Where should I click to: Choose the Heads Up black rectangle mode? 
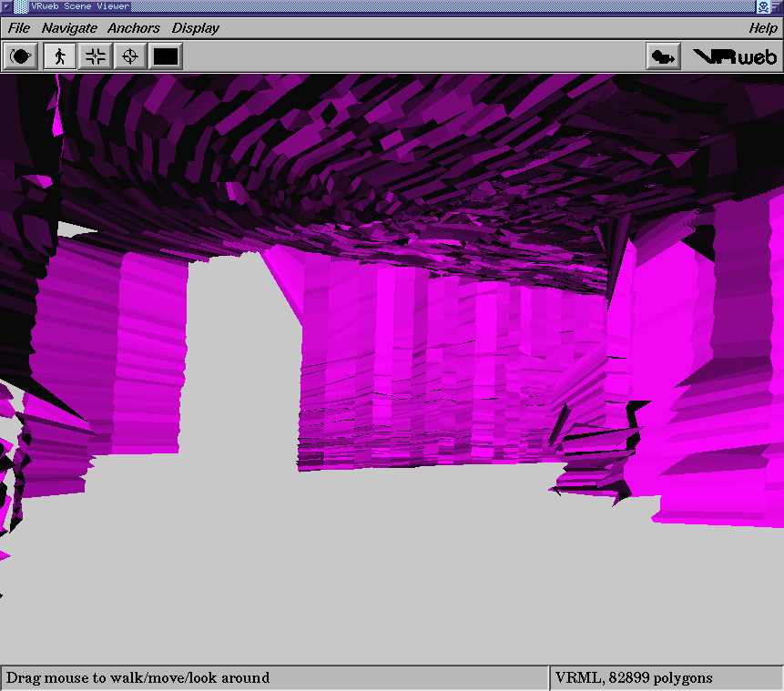166,56
